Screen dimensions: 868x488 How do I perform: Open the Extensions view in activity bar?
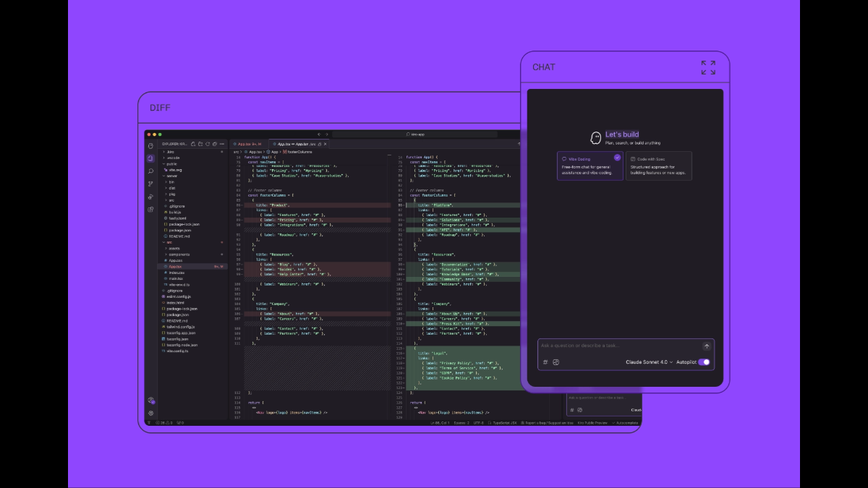click(150, 209)
